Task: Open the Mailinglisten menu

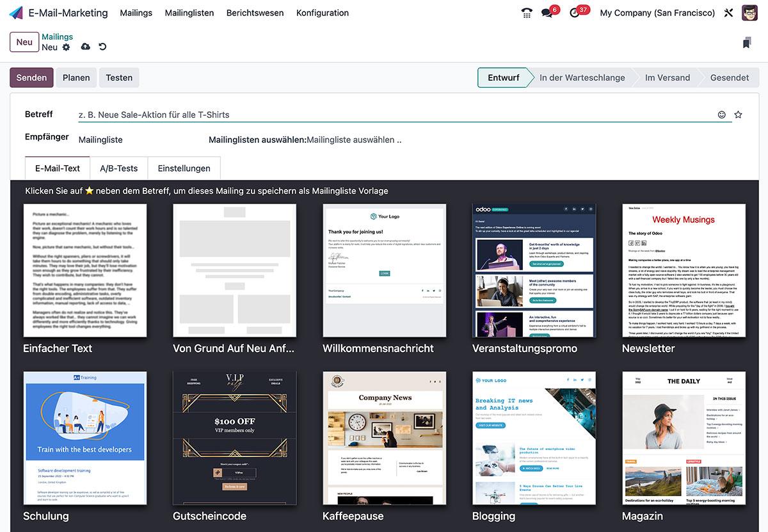Action: (189, 13)
